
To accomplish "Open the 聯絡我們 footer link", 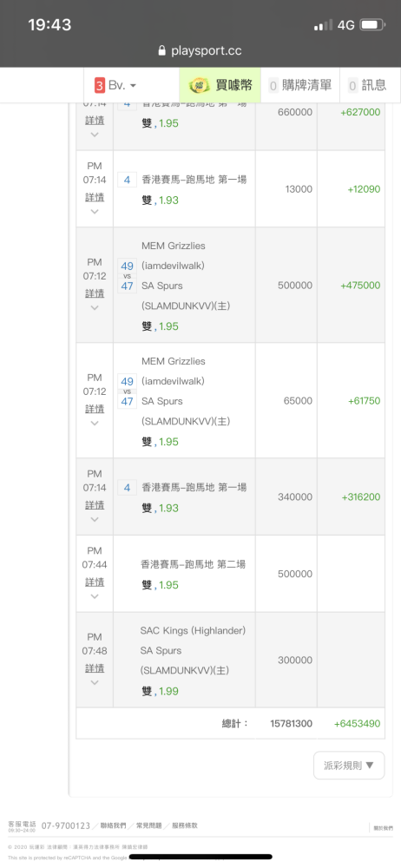I will (x=113, y=825).
